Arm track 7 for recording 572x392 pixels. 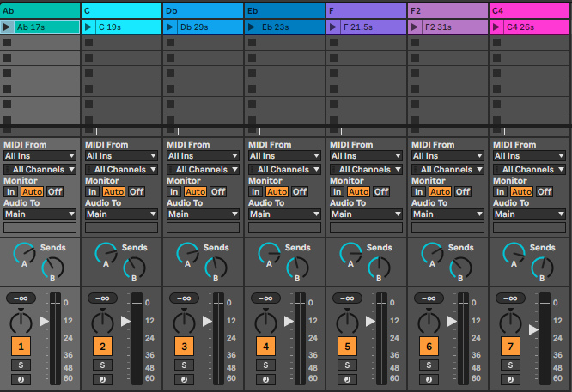[x=510, y=380]
